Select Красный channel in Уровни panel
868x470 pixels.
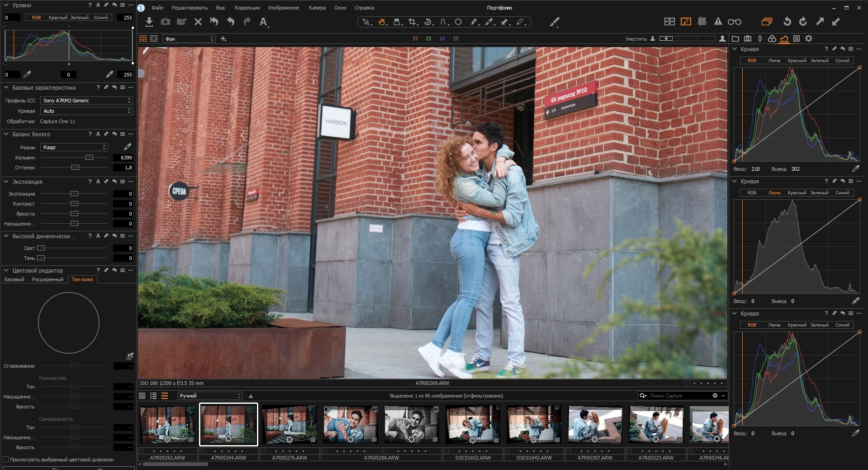pos(58,18)
